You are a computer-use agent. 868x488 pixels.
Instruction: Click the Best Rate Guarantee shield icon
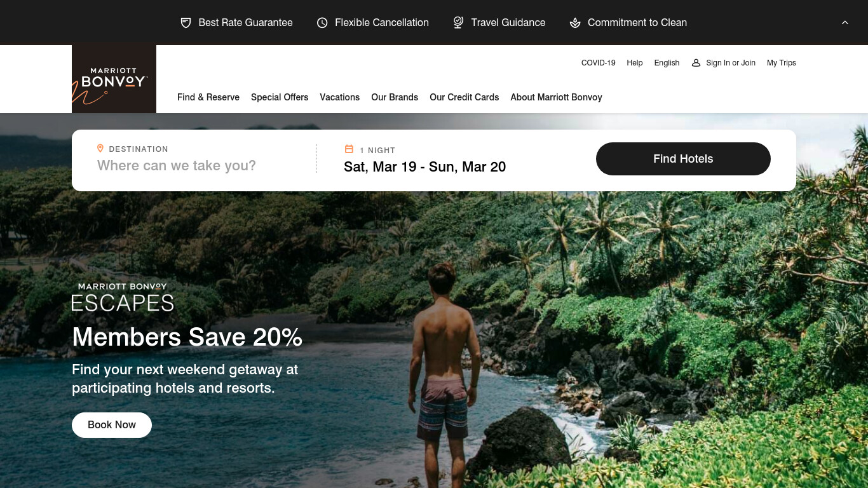186,23
